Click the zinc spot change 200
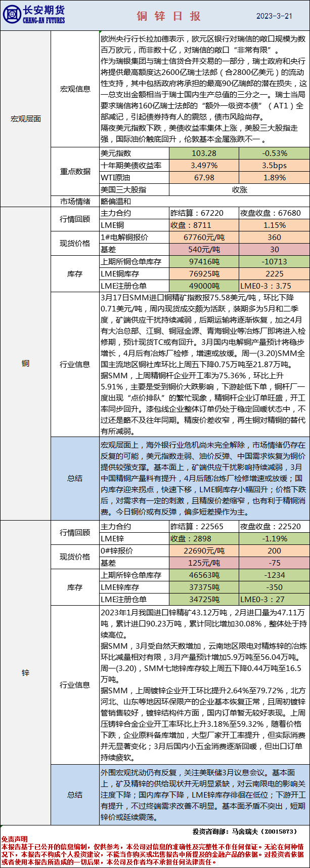310x868 pixels. [274, 551]
